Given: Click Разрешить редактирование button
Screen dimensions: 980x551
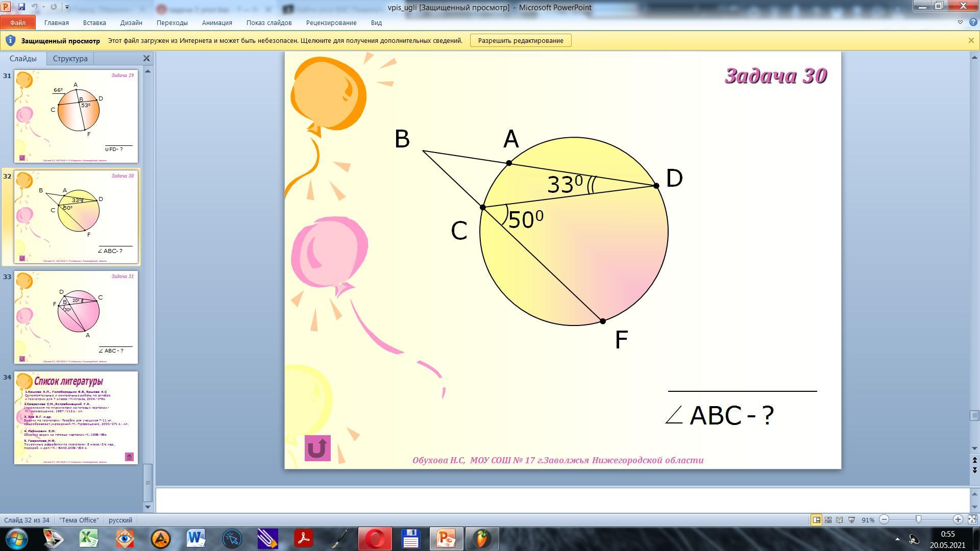Looking at the screenshot, I should tap(520, 41).
